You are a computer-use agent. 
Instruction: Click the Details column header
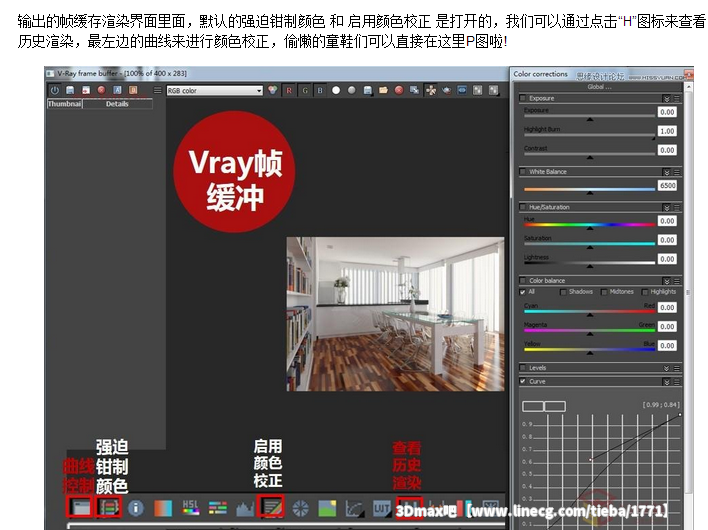pos(117,104)
